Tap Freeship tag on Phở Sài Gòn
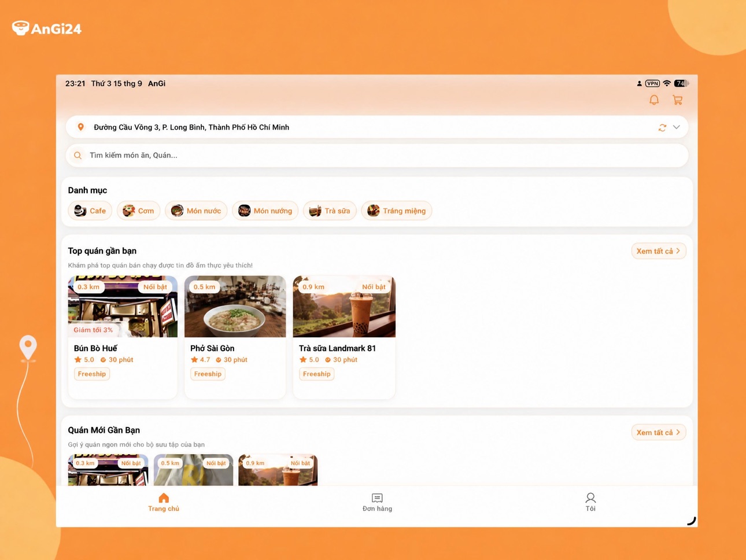This screenshot has height=560, width=746. (x=208, y=374)
